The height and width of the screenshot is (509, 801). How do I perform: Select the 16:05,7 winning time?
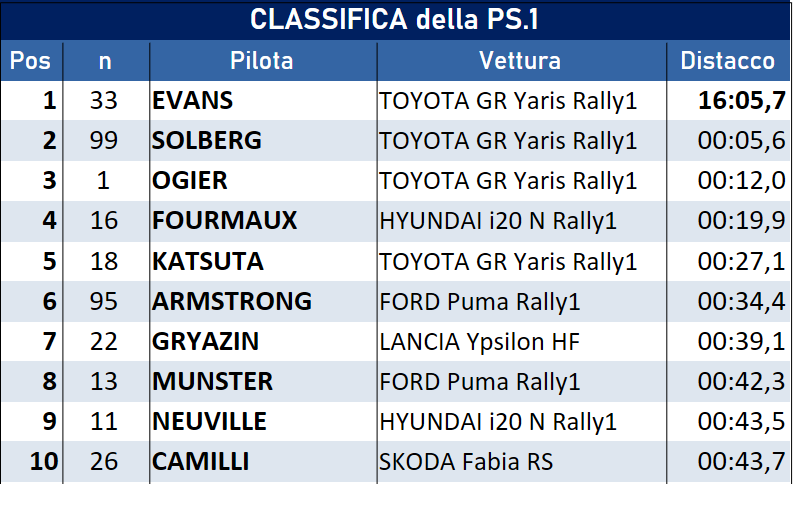741,100
